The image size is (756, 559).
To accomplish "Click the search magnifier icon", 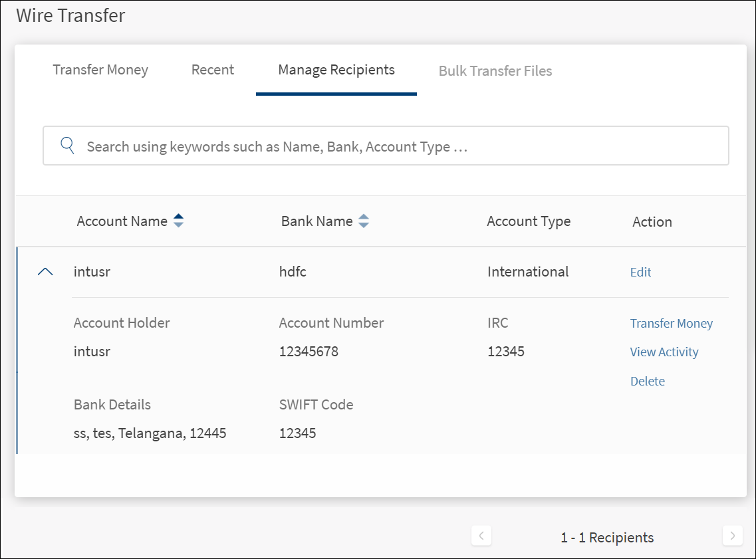I will tap(67, 146).
